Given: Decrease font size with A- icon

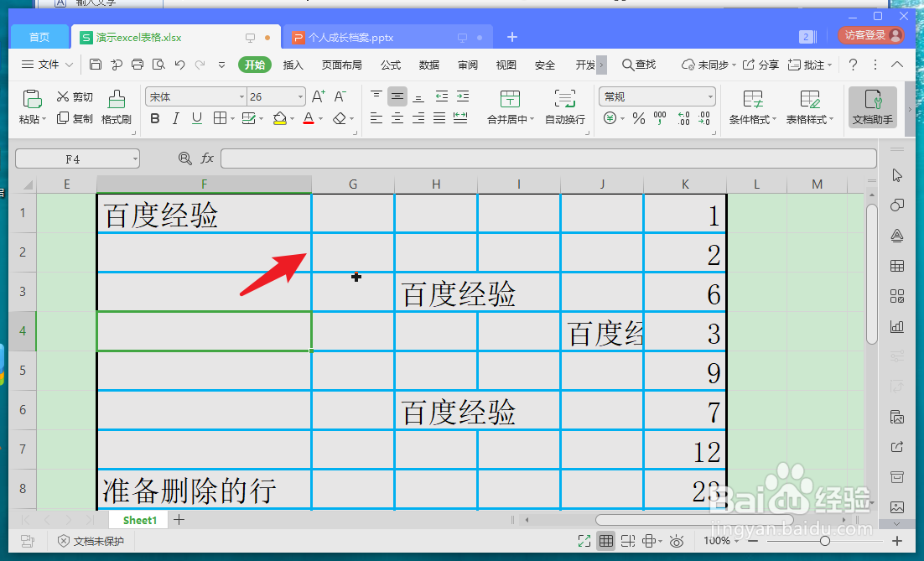Looking at the screenshot, I should coord(340,96).
